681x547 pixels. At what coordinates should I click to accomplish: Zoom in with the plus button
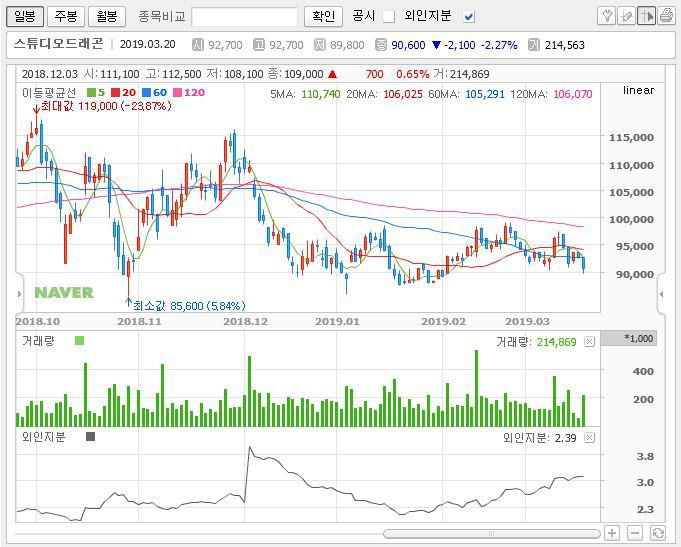point(612,533)
